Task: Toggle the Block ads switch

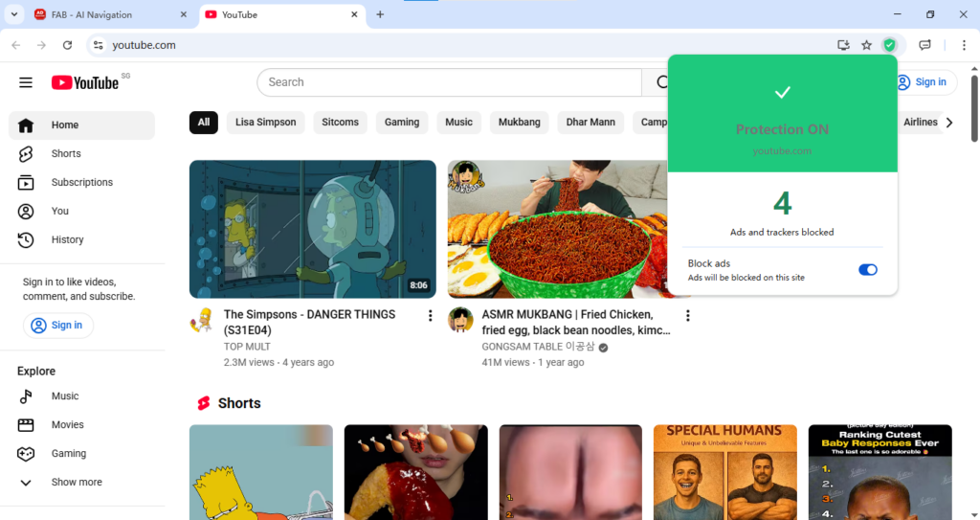Action: (867, 270)
